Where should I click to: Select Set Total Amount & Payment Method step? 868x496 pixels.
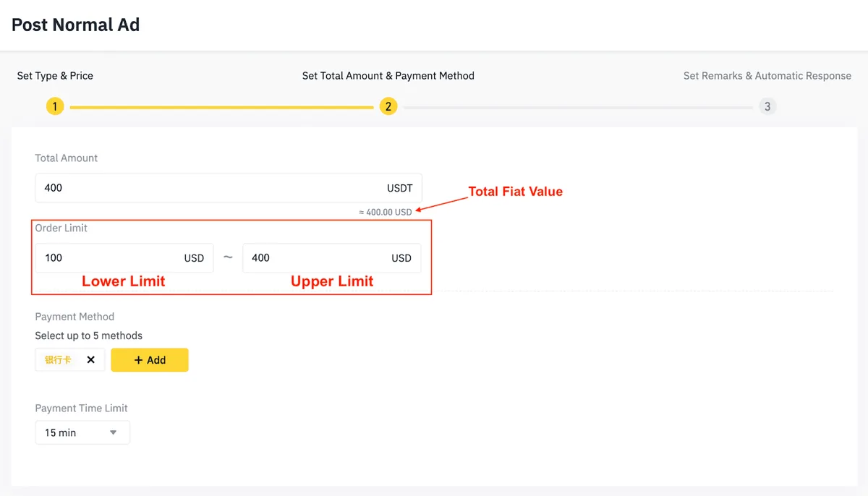[388, 76]
